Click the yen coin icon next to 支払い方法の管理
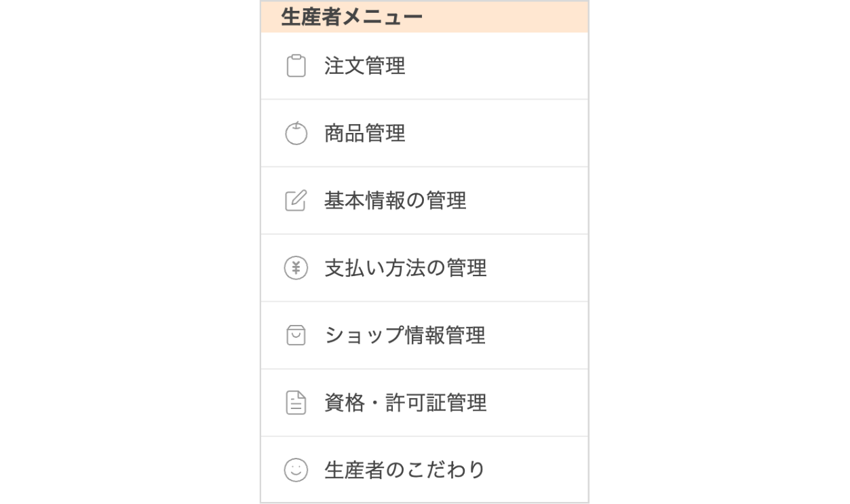This screenshot has height=504, width=850. point(294,267)
